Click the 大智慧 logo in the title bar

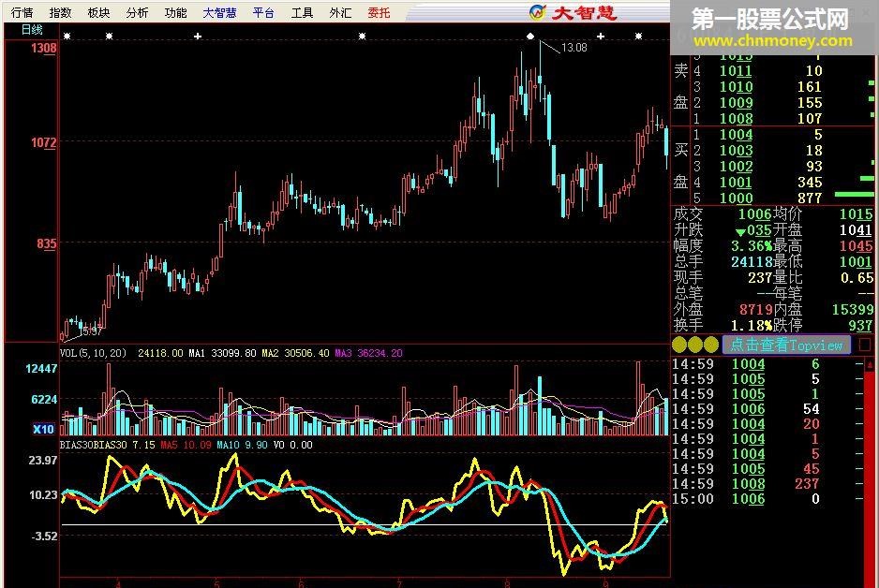click(573, 12)
